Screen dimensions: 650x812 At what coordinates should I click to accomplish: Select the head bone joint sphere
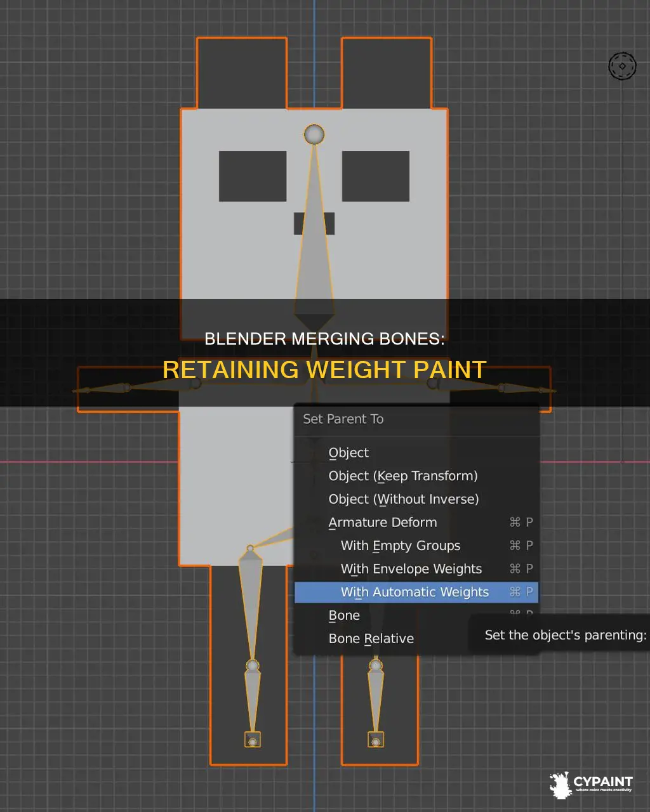pyautogui.click(x=314, y=134)
